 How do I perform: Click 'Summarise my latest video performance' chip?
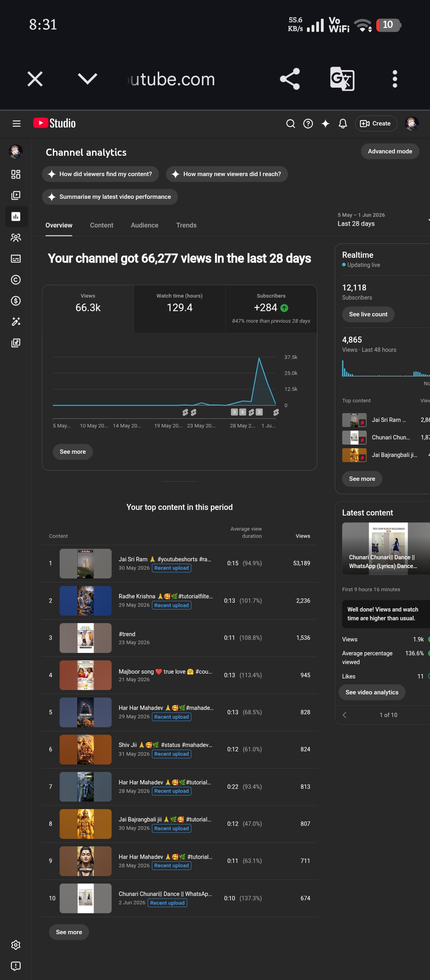tap(110, 197)
